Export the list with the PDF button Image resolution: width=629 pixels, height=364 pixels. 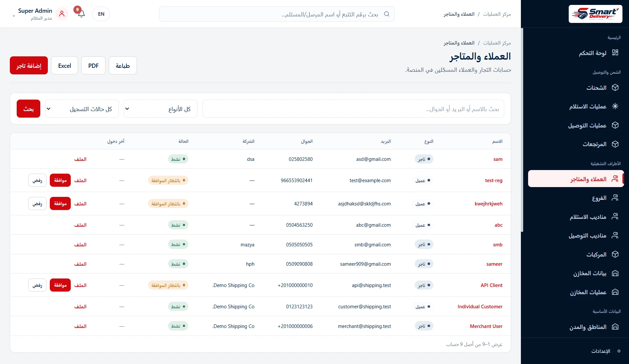tap(93, 66)
